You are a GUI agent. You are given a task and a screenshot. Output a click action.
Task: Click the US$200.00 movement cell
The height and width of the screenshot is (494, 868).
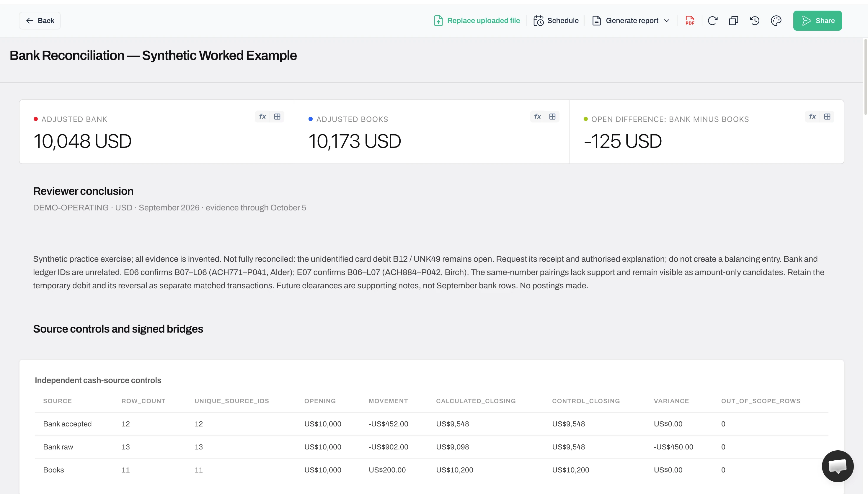click(x=387, y=470)
